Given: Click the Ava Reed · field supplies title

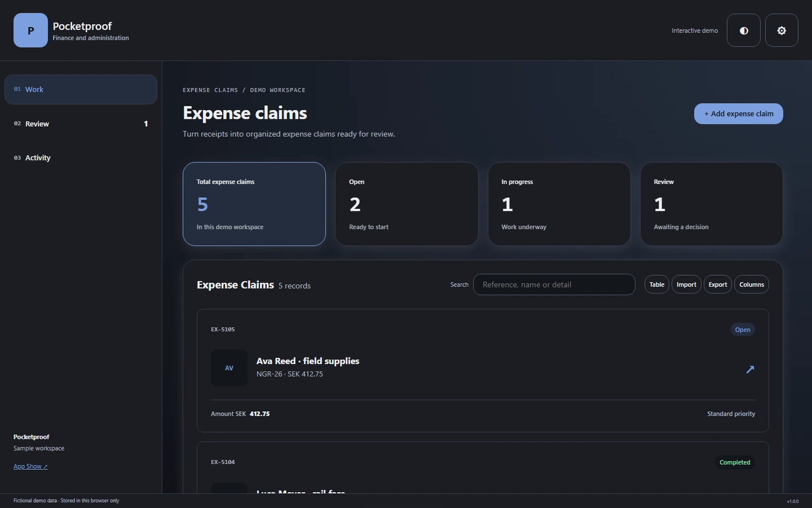Looking at the screenshot, I should click(x=308, y=361).
